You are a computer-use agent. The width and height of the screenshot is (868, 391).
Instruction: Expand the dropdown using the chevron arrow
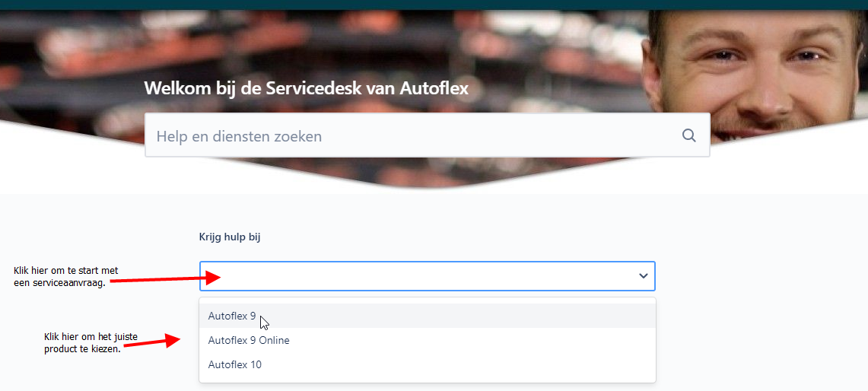644,276
